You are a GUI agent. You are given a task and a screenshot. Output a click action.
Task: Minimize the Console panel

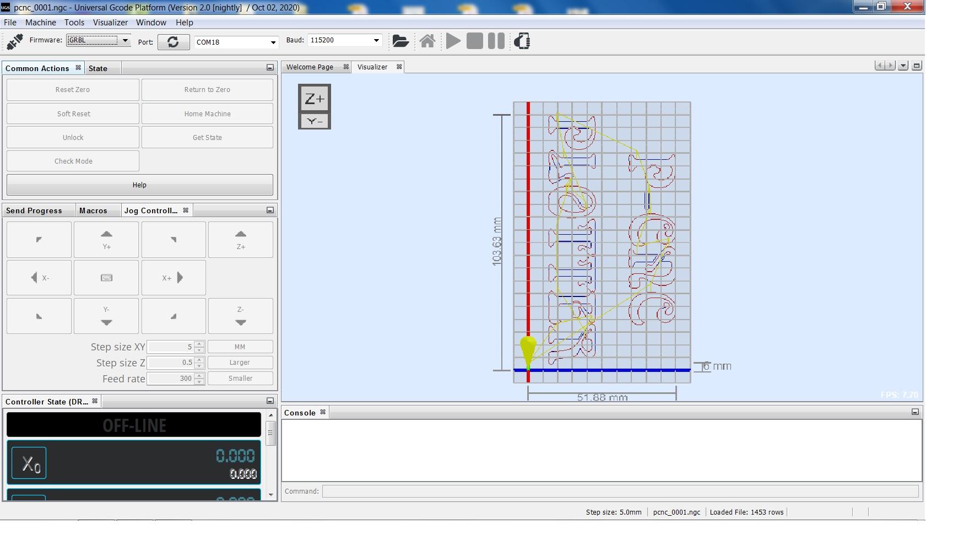[x=915, y=412]
